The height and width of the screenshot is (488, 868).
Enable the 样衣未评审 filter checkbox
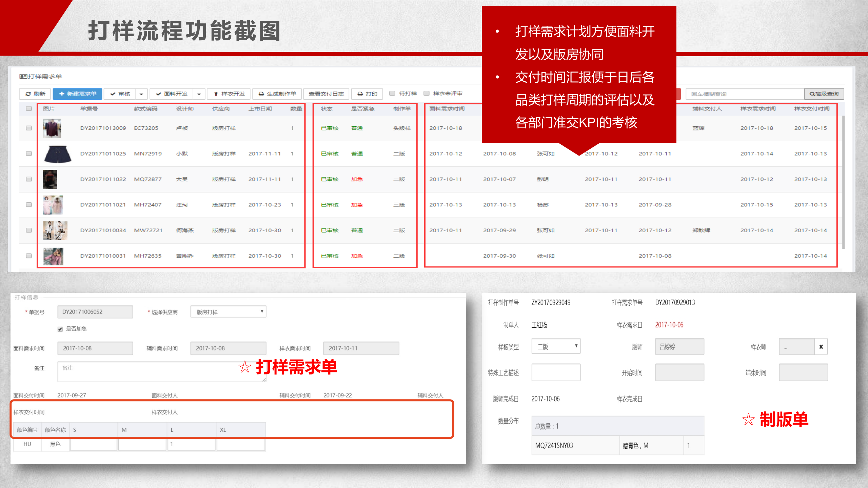coord(426,94)
